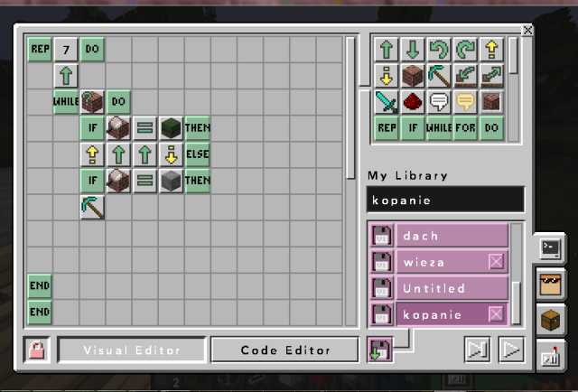
Task: Click the floppy disk icon next to Untitled
Action: point(382,288)
